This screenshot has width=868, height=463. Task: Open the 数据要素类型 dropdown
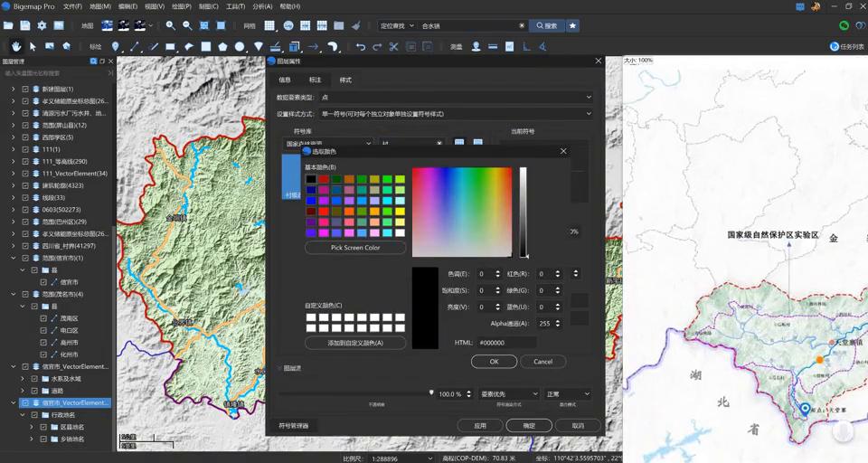coord(456,97)
